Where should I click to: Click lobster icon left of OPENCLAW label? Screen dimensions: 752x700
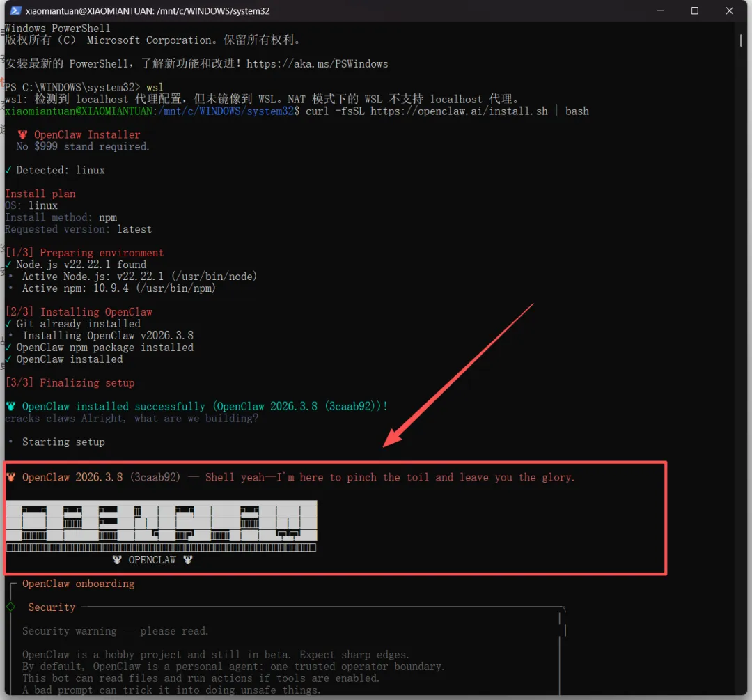click(x=116, y=560)
